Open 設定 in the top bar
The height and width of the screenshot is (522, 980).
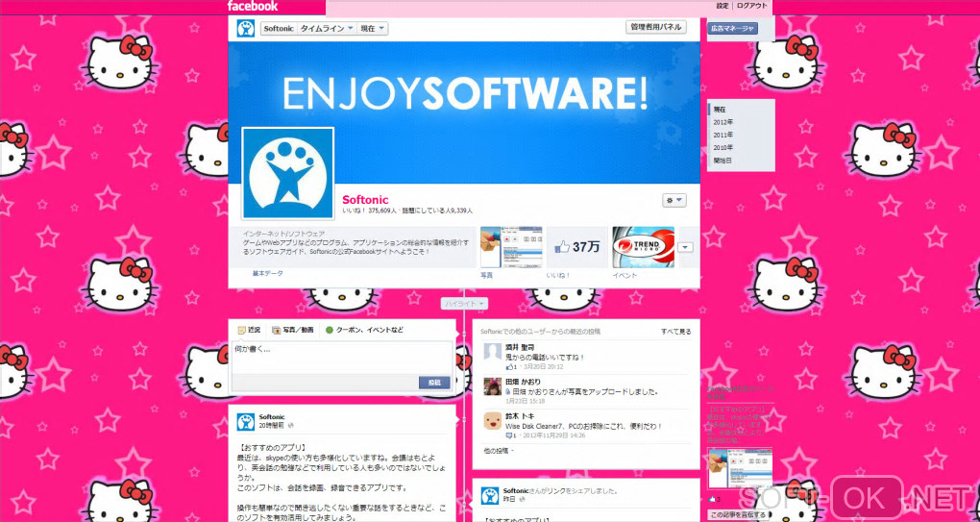722,6
